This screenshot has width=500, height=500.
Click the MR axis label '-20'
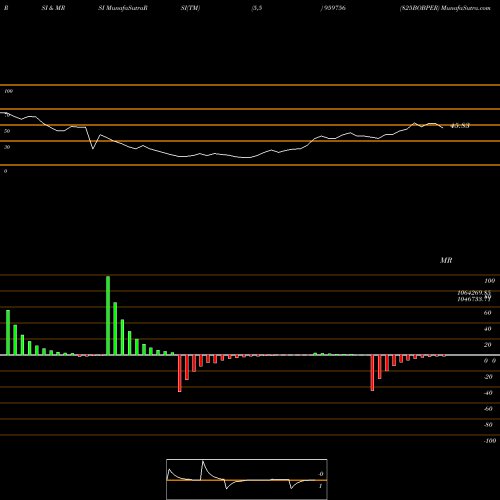click(x=488, y=377)
